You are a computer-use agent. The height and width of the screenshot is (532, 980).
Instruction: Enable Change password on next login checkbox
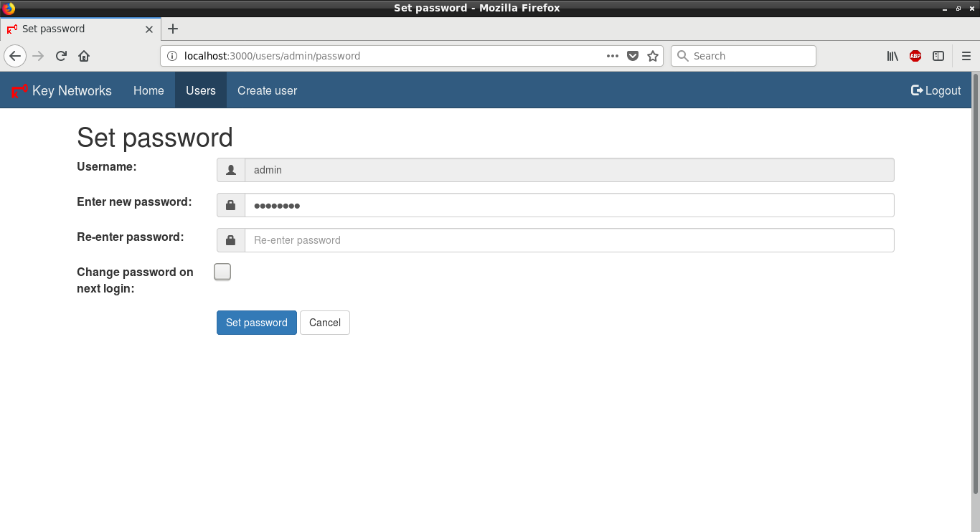(x=222, y=272)
